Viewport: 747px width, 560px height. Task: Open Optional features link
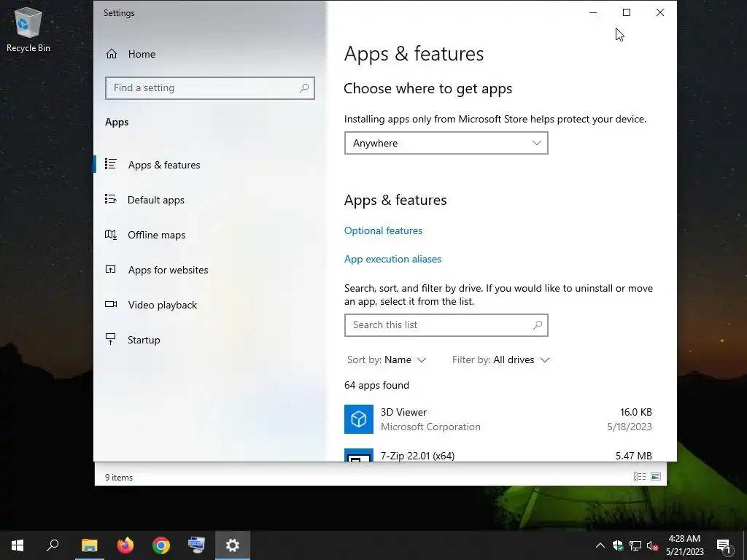point(383,230)
